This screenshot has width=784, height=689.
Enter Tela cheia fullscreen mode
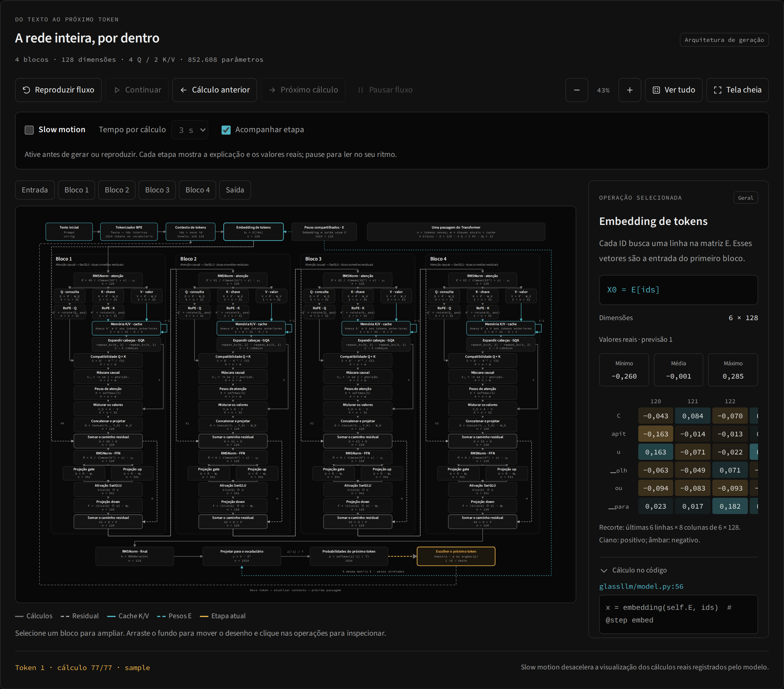point(737,90)
